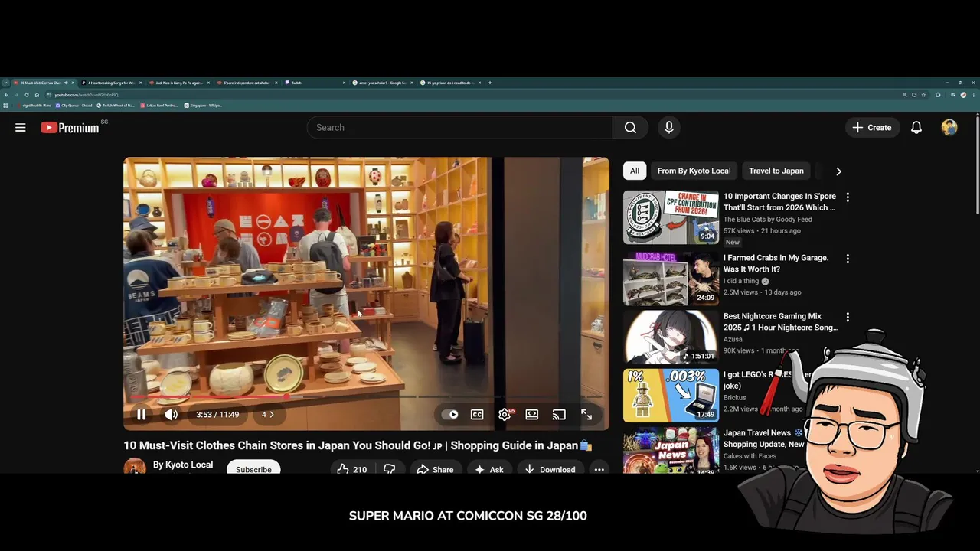
Task: Open more actions ellipsis below video
Action: click(x=599, y=469)
